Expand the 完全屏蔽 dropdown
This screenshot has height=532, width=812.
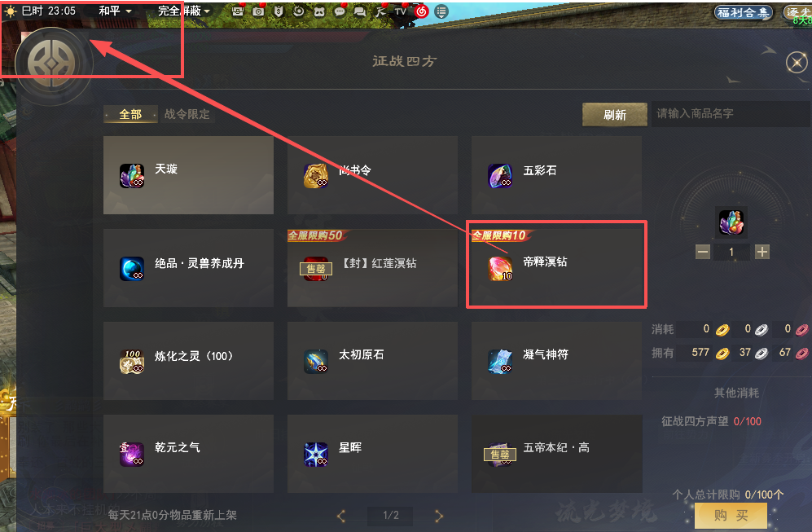[x=184, y=11]
